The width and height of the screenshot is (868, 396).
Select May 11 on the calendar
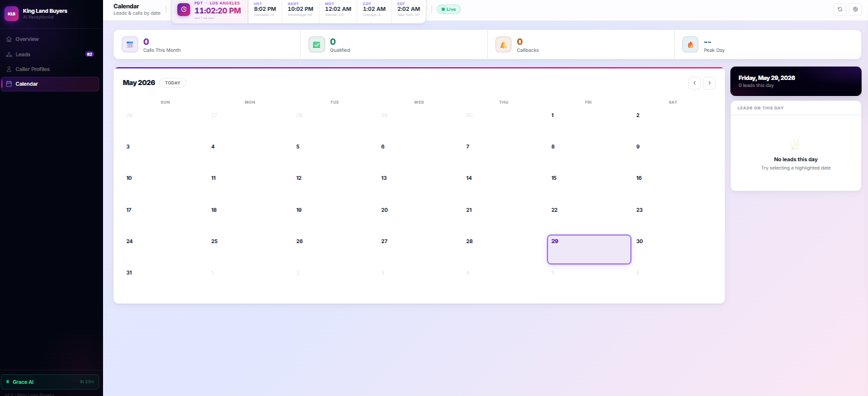click(x=250, y=186)
